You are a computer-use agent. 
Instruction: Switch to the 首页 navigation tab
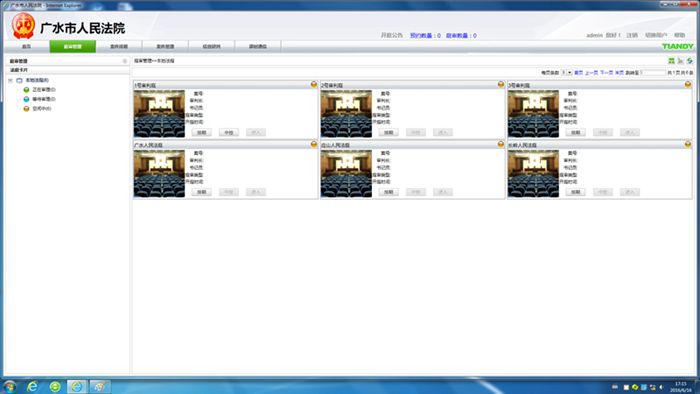coord(26,46)
